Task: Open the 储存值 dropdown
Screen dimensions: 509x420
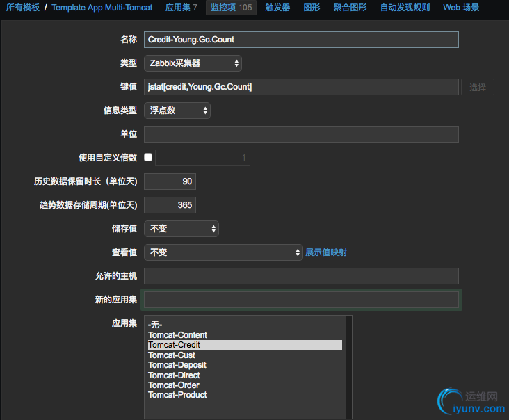Action: pos(181,229)
